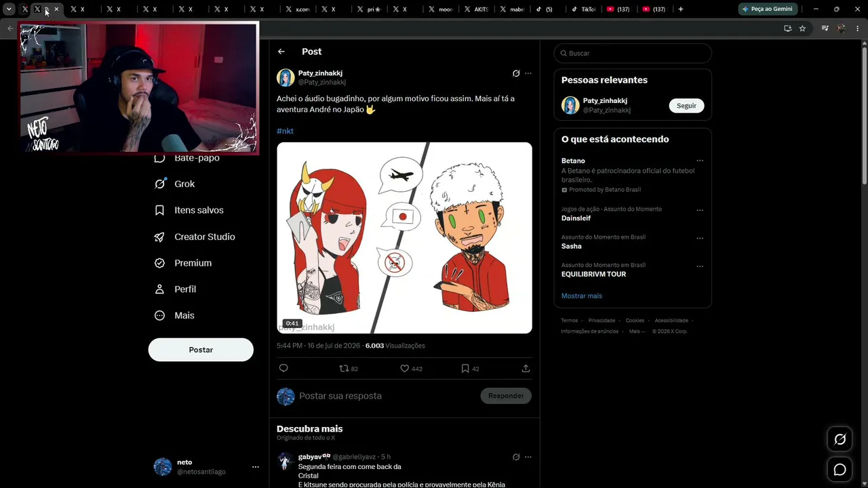Open the floating messages button
Image resolution: width=868 pixels, height=488 pixels.
840,470
